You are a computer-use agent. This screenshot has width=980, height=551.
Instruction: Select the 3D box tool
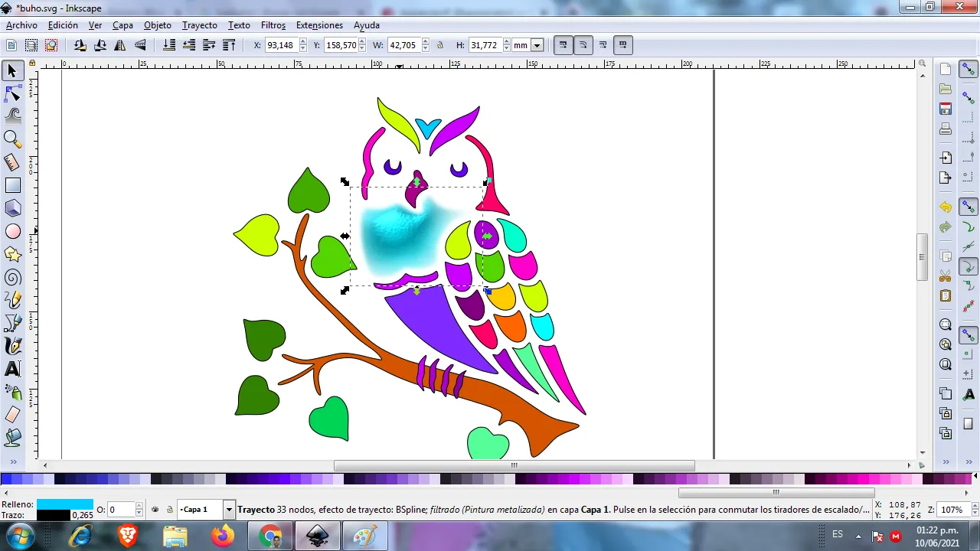[12, 208]
